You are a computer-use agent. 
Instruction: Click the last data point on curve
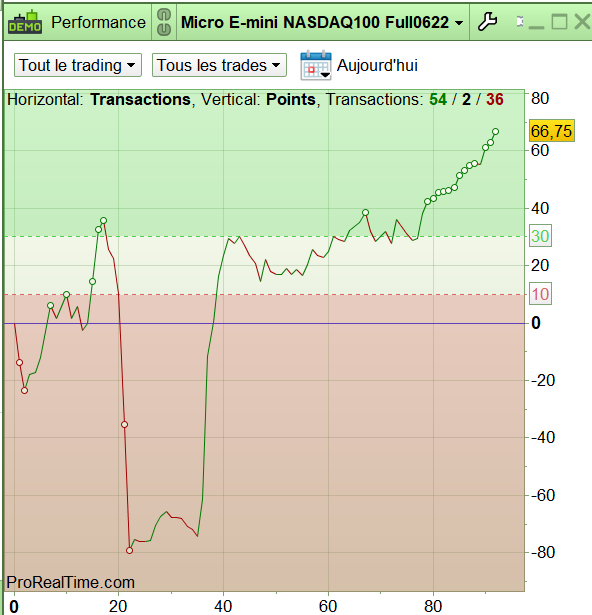pos(495,131)
